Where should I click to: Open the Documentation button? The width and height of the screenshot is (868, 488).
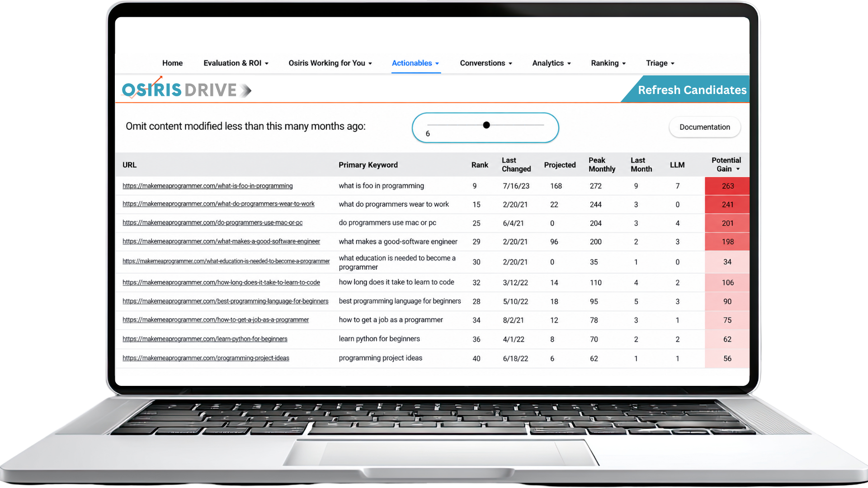[x=705, y=127]
